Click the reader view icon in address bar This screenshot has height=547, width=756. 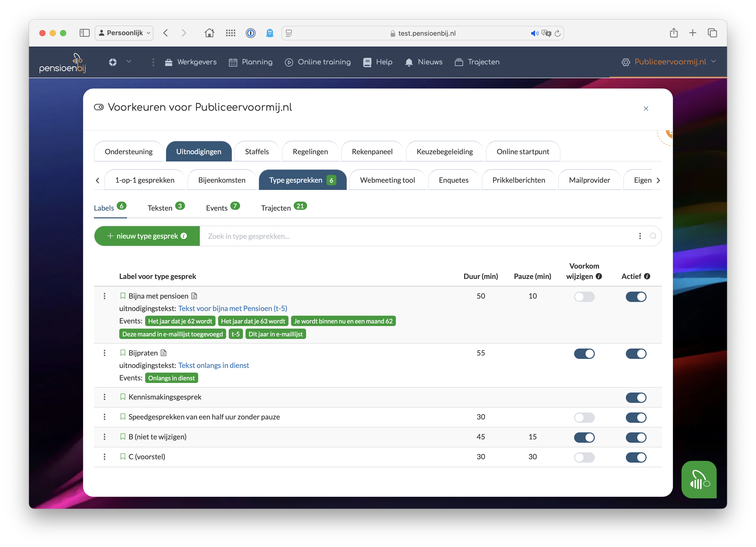(x=289, y=33)
